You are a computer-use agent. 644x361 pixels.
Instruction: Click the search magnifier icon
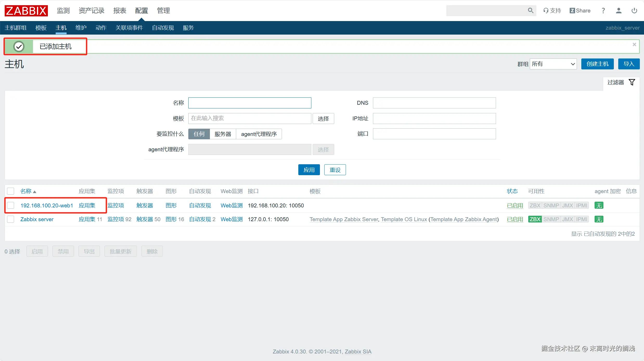530,10
